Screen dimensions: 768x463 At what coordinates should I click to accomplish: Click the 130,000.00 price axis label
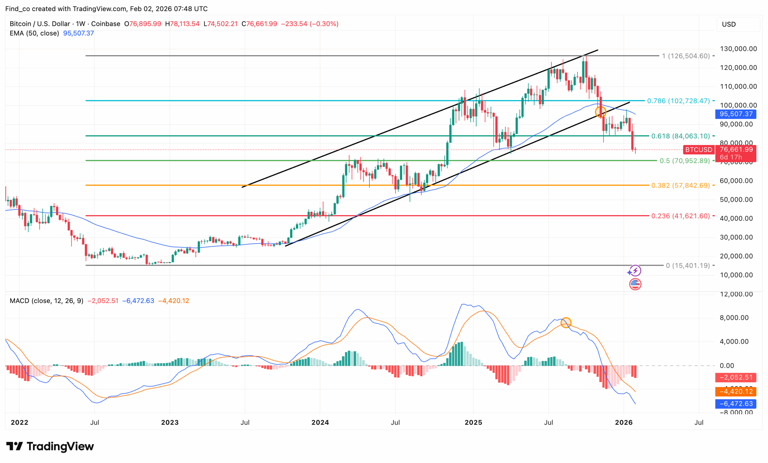[x=737, y=49]
